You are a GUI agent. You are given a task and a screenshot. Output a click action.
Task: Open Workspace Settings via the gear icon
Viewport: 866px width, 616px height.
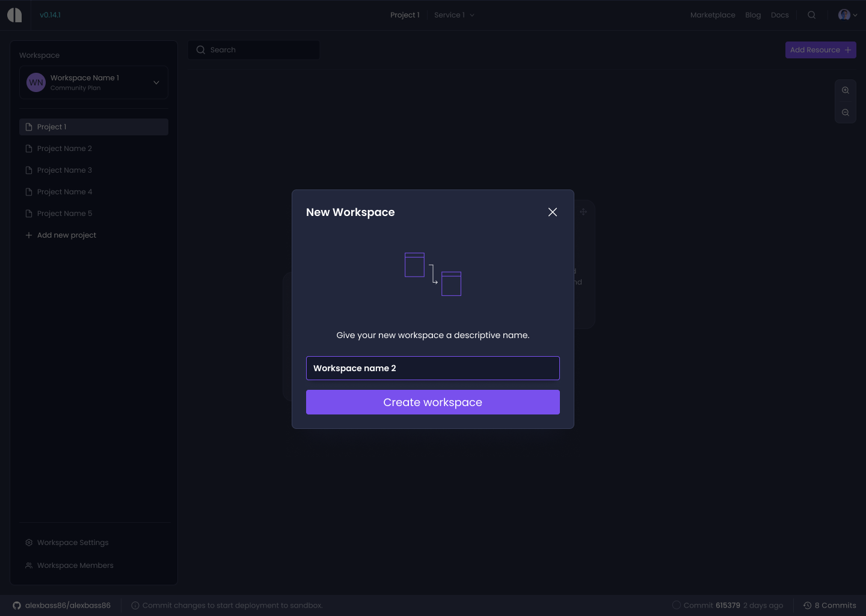click(28, 542)
